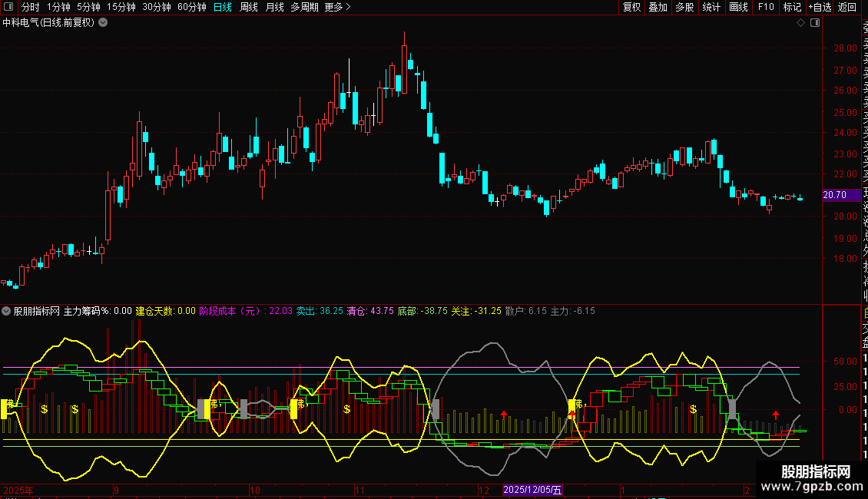
Task: Click the 2025年 timeline label
Action: (18, 490)
